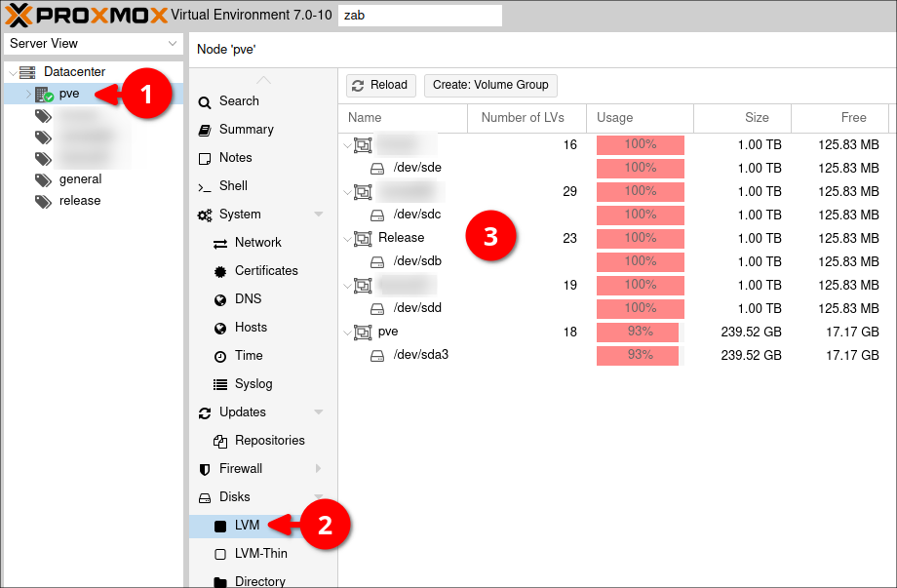Viewport: 897px width, 588px height.
Task: Click the LVM-Thin empty square icon
Action: (220, 554)
